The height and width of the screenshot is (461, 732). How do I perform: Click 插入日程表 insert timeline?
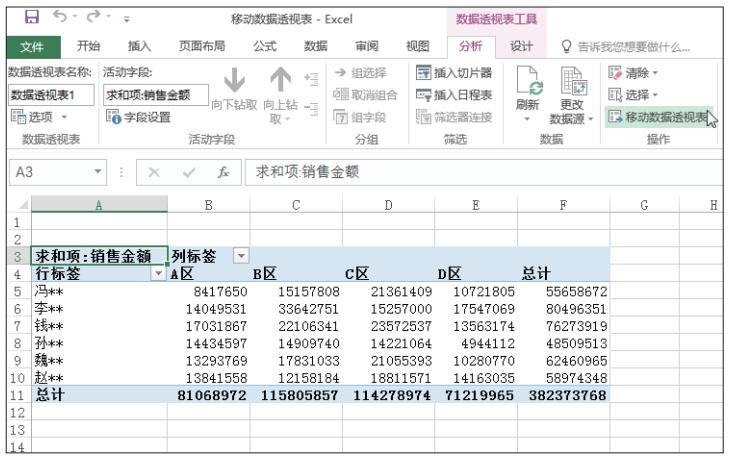pos(454,95)
